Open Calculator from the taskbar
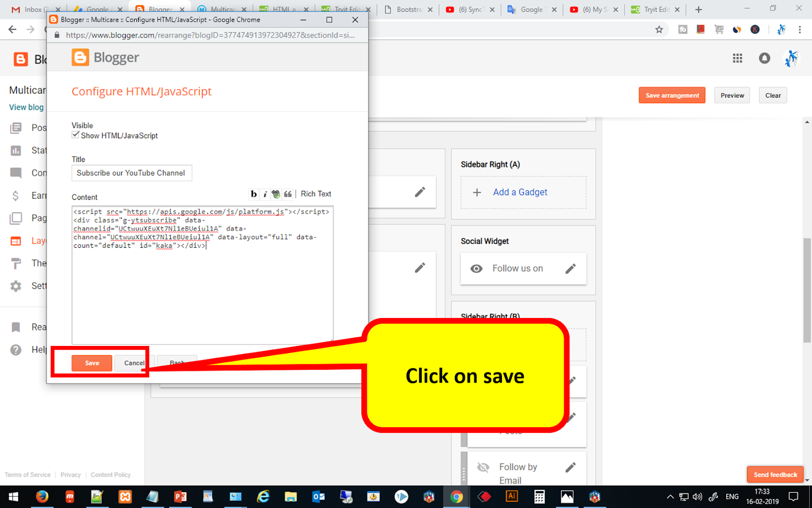812x508 pixels. coord(539,497)
